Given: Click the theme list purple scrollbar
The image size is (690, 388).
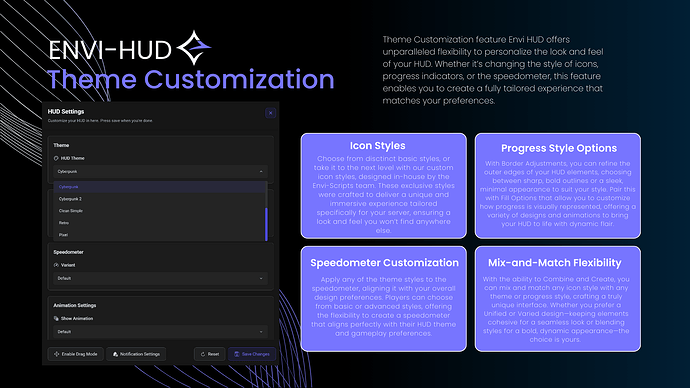Looking at the screenshot, I should (266, 224).
